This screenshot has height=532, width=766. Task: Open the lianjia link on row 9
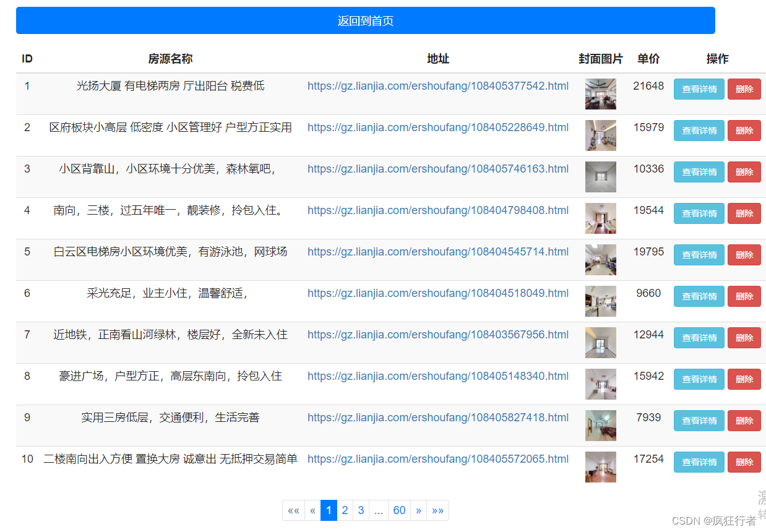click(x=438, y=418)
